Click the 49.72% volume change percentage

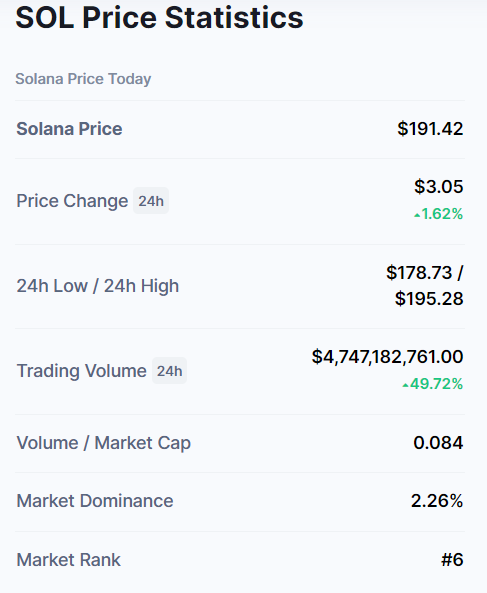436,384
